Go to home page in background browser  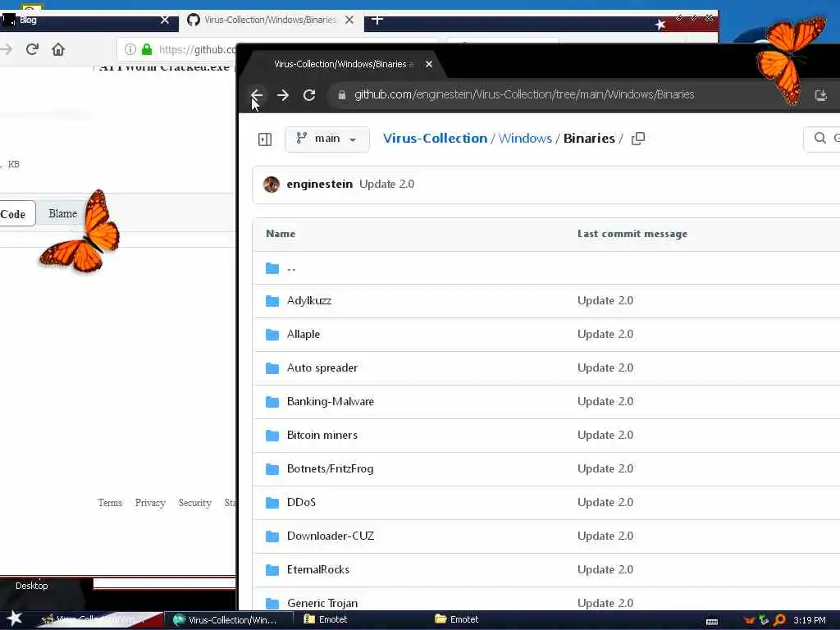tap(58, 49)
